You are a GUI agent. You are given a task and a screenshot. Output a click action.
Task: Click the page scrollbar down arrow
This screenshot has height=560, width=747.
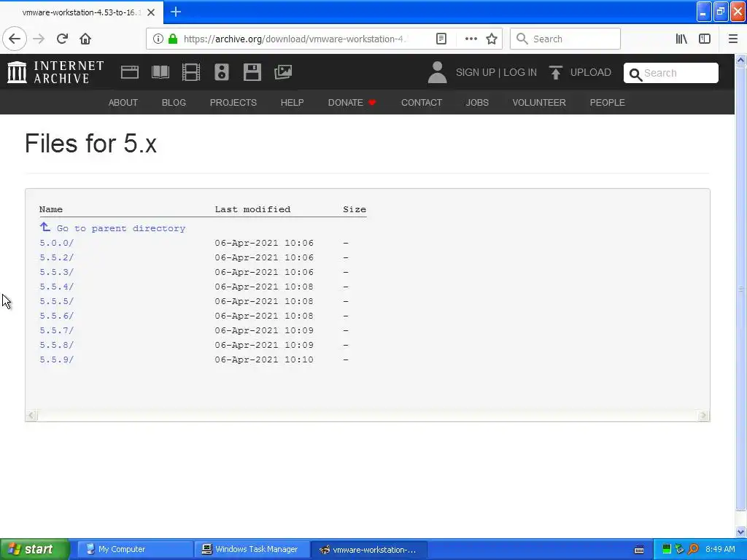(x=741, y=532)
